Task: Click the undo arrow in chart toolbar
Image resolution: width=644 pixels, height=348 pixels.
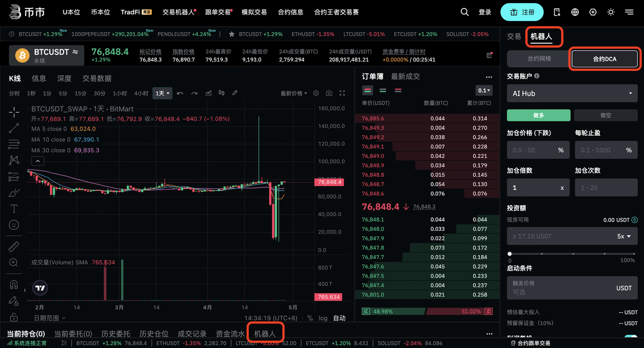Action: (x=180, y=94)
